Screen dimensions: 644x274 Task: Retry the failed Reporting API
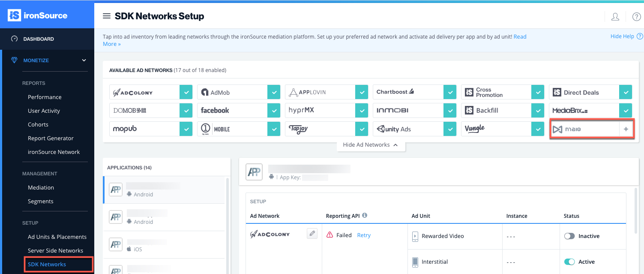364,235
